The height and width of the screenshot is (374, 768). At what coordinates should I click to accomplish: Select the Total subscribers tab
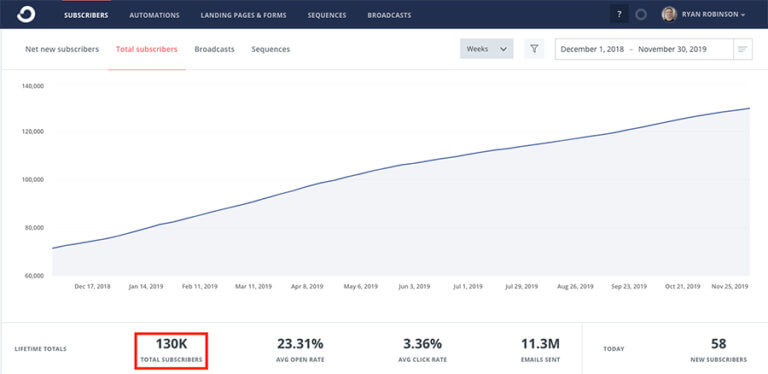click(146, 49)
